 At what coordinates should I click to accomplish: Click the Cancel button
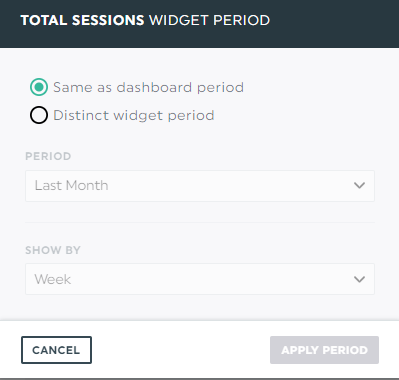[x=56, y=350]
